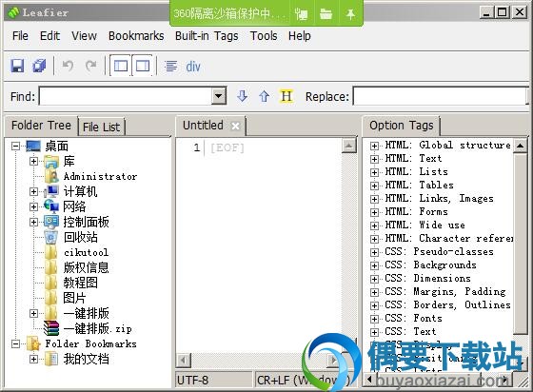Expand the 控制面板 control panel node
The height and width of the screenshot is (392, 533).
pos(33,222)
